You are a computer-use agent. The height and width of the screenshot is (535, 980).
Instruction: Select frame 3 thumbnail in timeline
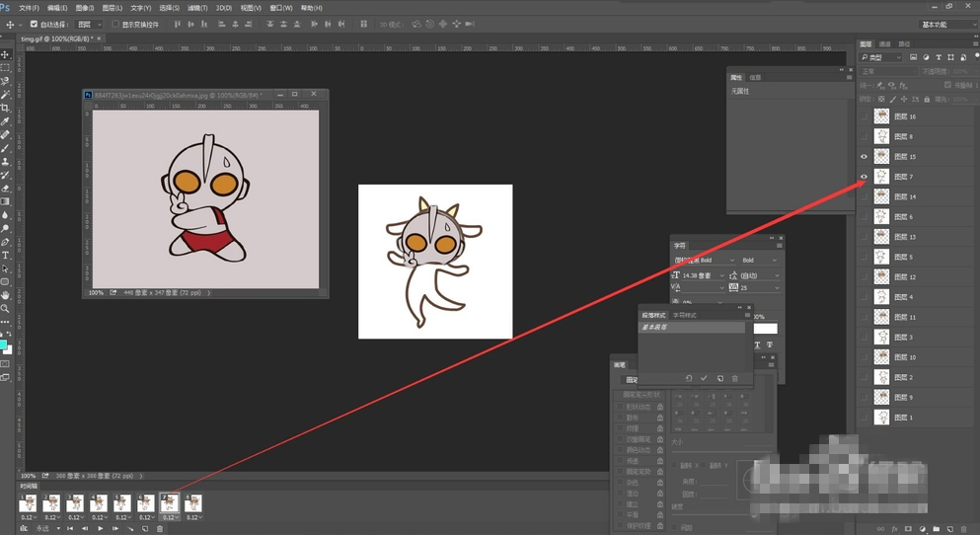point(75,503)
